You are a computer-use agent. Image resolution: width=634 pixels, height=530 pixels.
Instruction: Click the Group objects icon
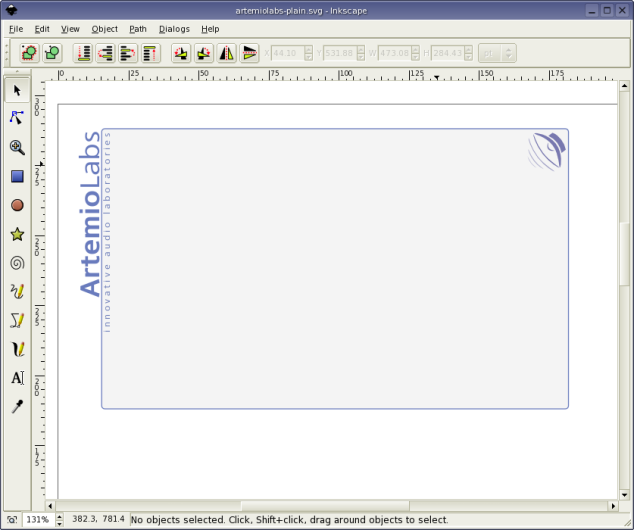pos(30,53)
